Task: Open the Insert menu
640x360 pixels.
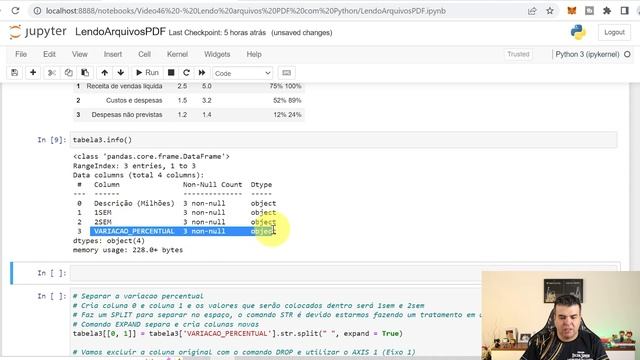Action: pos(113,54)
